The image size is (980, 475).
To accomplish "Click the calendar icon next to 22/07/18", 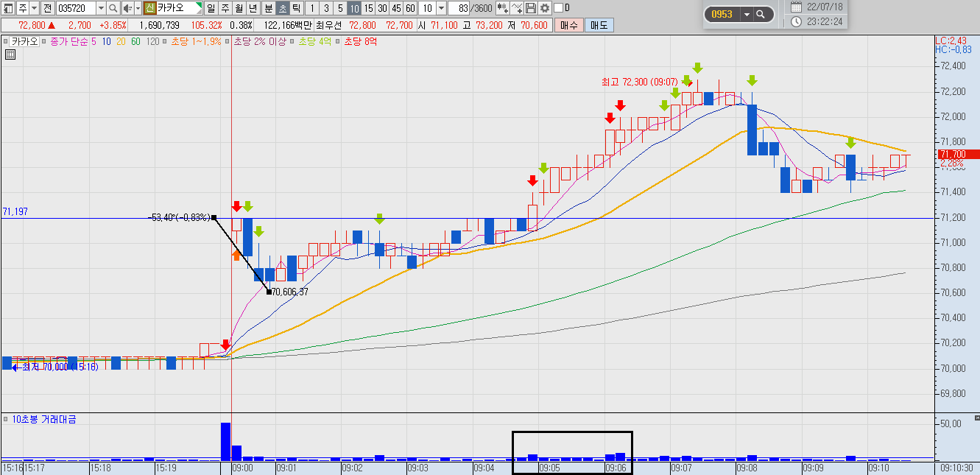I will 796,7.
